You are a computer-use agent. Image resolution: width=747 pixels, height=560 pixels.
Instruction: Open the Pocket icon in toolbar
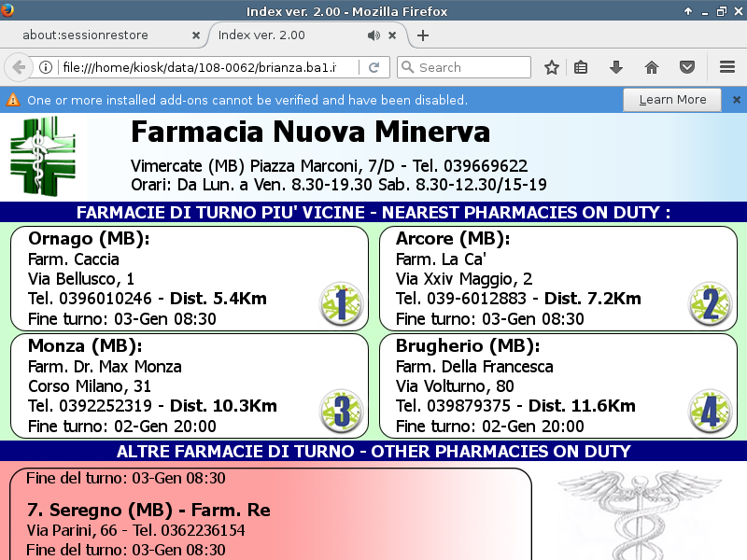click(686, 67)
